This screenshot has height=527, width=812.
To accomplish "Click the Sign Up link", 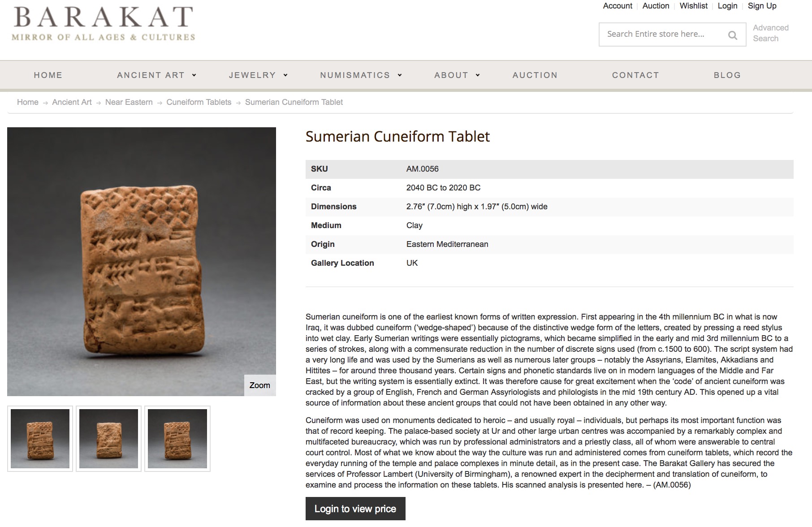I will pyautogui.click(x=762, y=6).
